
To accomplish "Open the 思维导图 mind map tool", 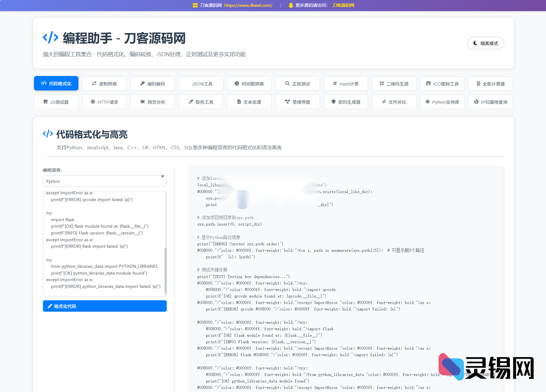I will coord(297,102).
